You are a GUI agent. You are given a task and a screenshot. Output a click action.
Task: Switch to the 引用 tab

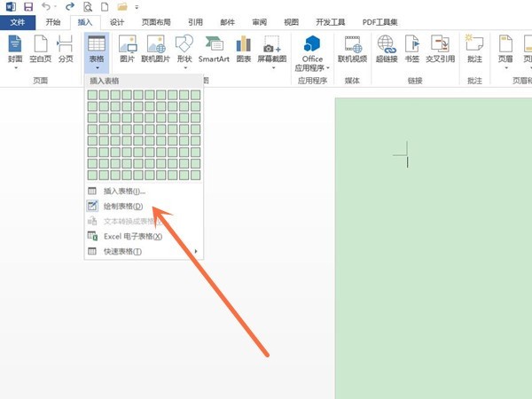195,22
